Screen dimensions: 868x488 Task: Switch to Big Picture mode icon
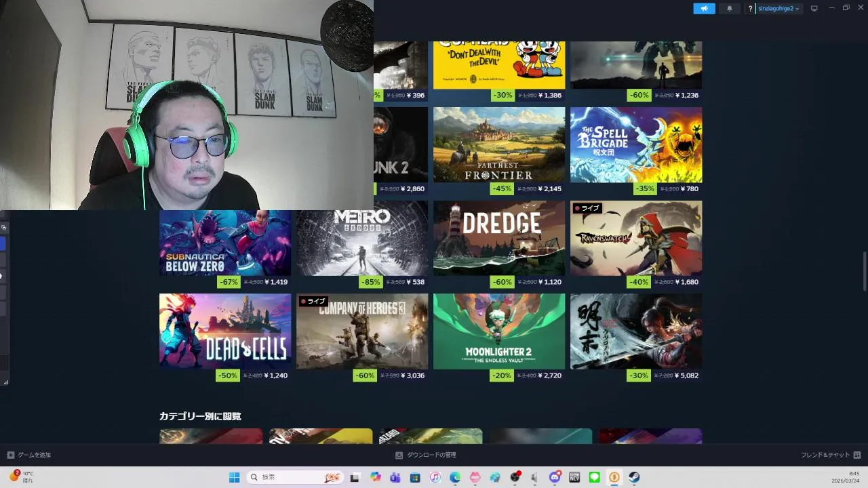[814, 9]
